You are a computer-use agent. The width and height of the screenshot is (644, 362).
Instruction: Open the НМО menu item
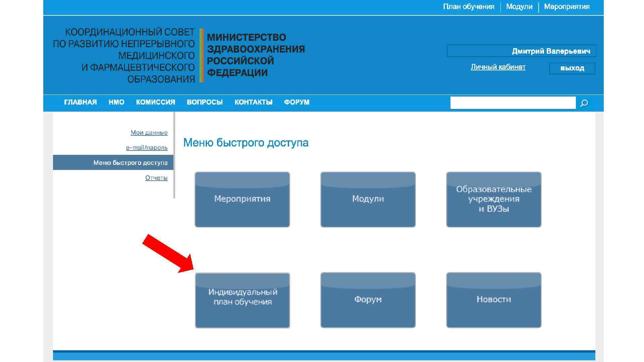116,102
